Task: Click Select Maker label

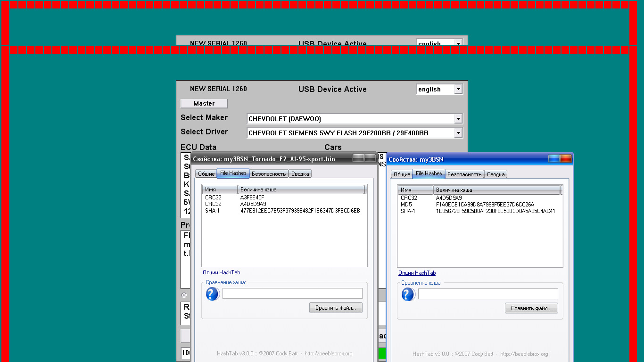Action: click(204, 117)
